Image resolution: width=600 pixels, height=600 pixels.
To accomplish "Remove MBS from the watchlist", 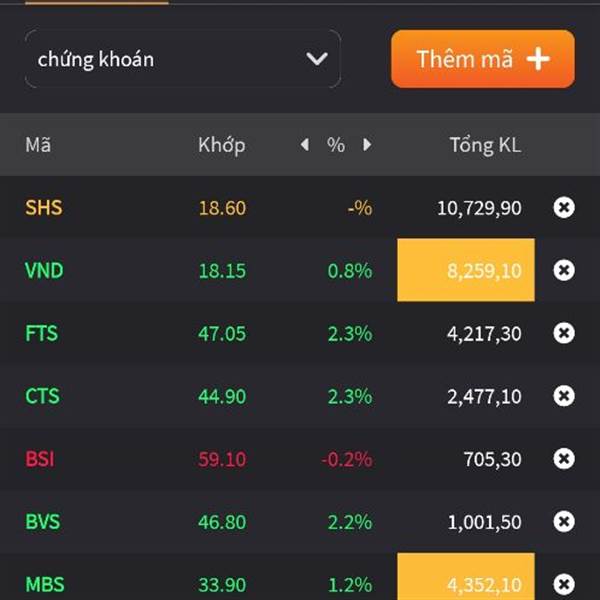I will (x=564, y=584).
